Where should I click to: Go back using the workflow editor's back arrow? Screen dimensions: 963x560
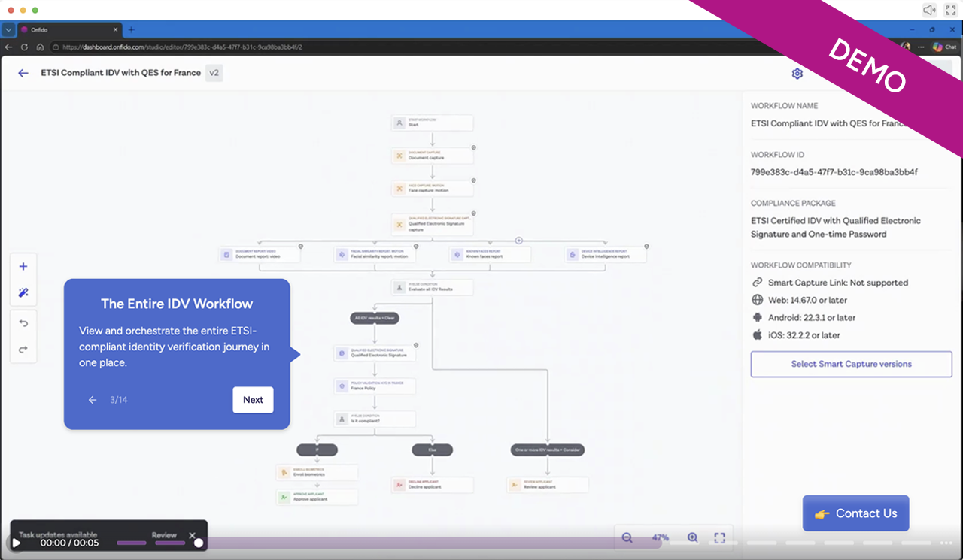tap(23, 73)
